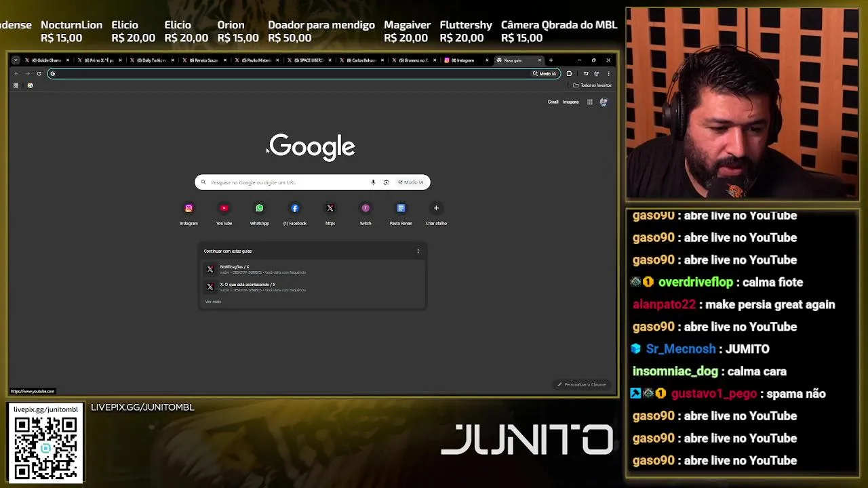The image size is (868, 488).
Task: Open the apps grid in the bookmarks bar
Action: coord(16,85)
